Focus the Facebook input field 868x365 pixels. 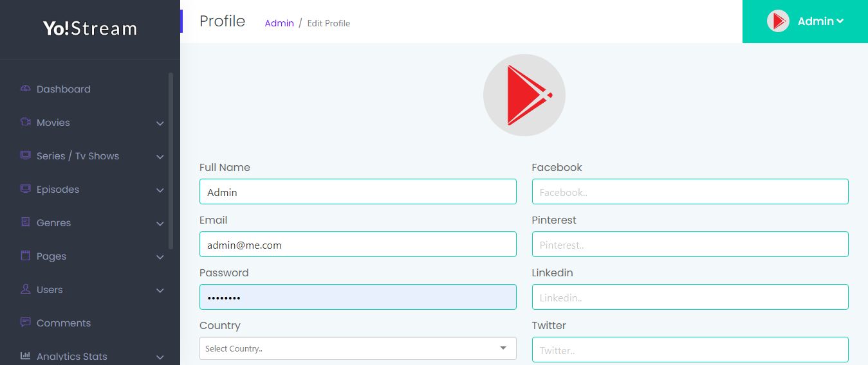click(x=690, y=191)
